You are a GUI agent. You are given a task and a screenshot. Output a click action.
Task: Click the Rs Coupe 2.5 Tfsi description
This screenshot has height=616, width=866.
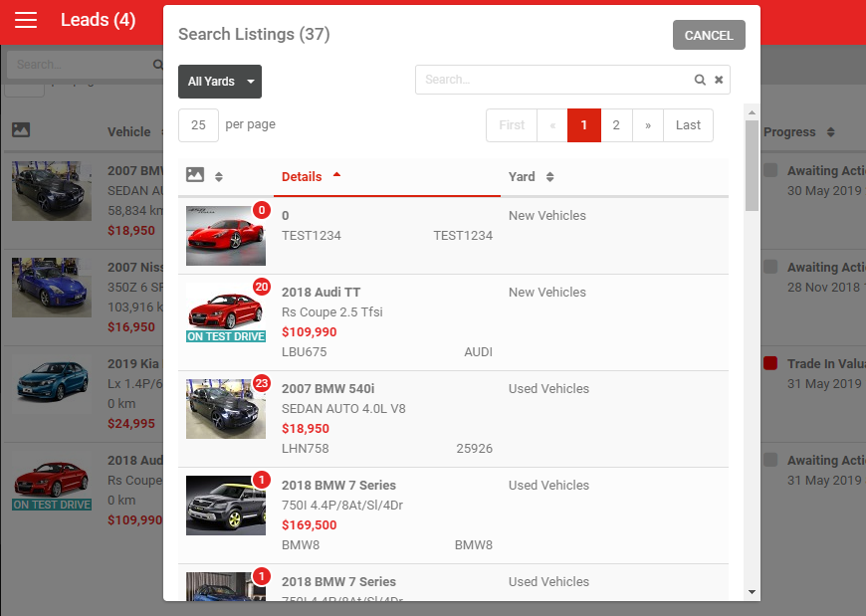331,311
